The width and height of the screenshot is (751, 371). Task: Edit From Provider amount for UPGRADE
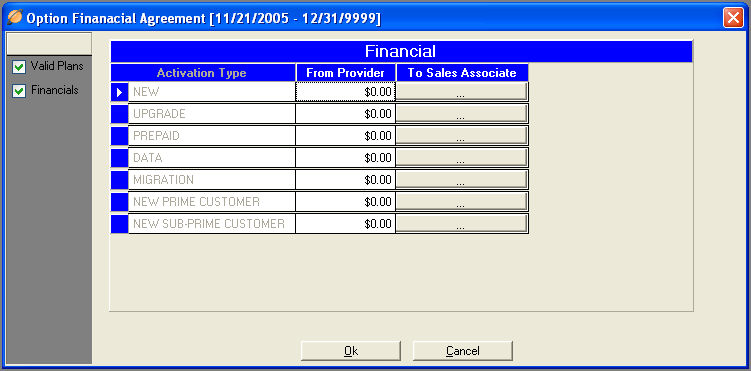(x=345, y=113)
